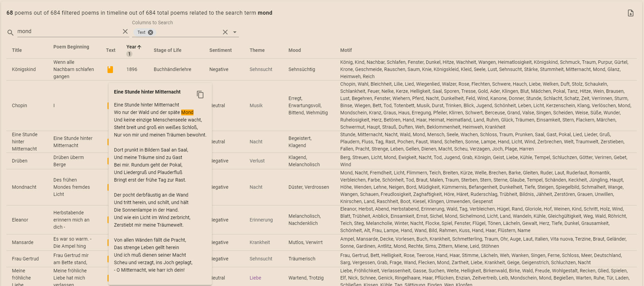This screenshot has height=286, width=644.
Task: Click the search magnifier icon
Action: [x=11, y=32]
